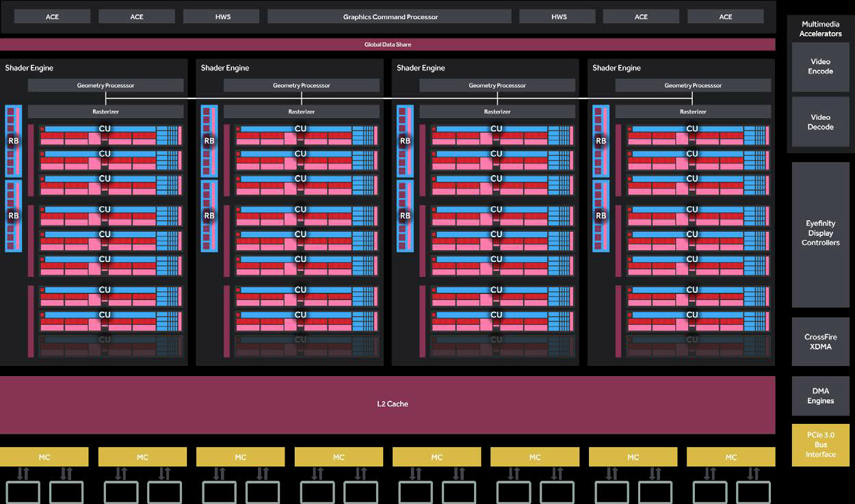Select the PCIe 3.0 Bus Interface block
Image resolution: width=855 pixels, height=504 pixels.
coord(820,445)
